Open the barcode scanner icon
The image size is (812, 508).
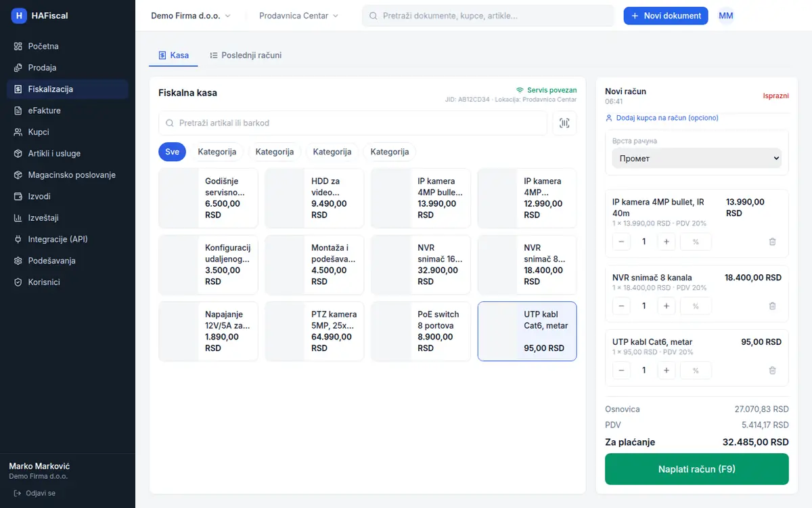[x=565, y=123]
